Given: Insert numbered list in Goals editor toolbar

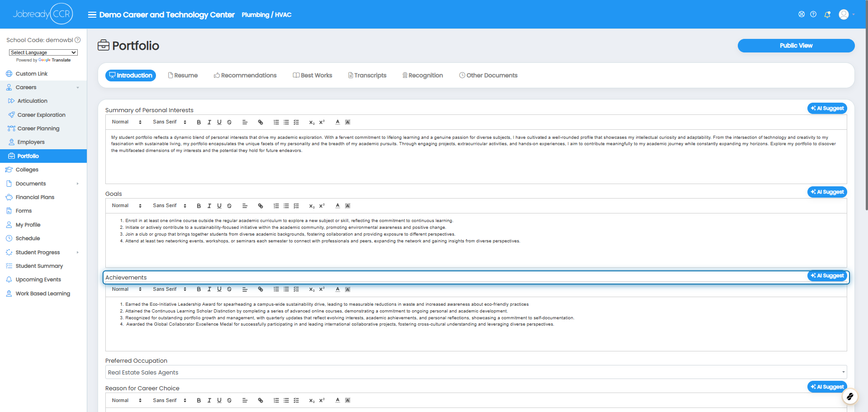Looking at the screenshot, I should click(276, 206).
